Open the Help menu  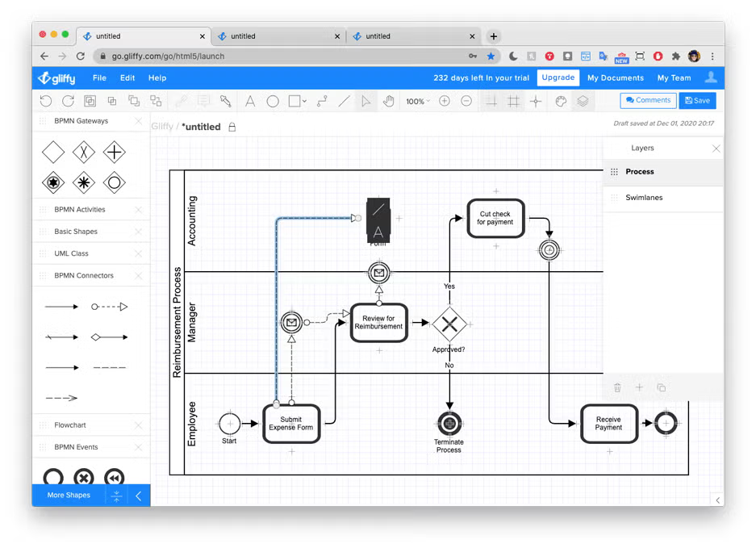pyautogui.click(x=157, y=77)
